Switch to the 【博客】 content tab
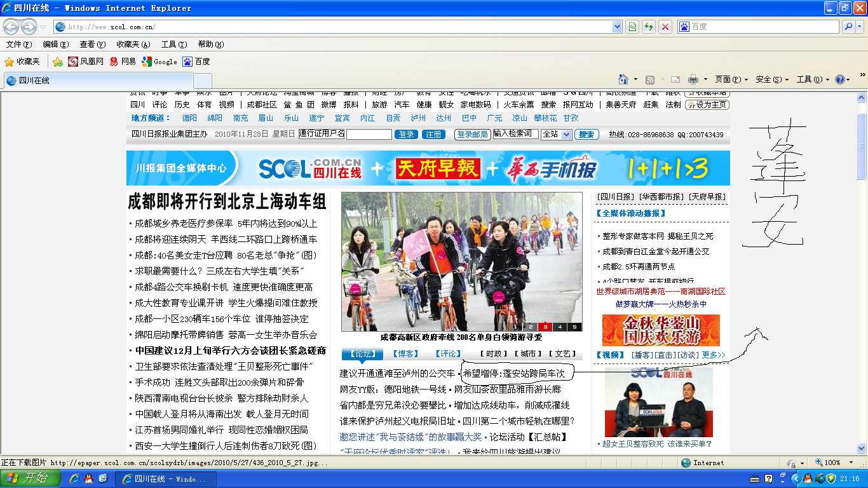Image resolution: width=868 pixels, height=488 pixels. [x=405, y=354]
